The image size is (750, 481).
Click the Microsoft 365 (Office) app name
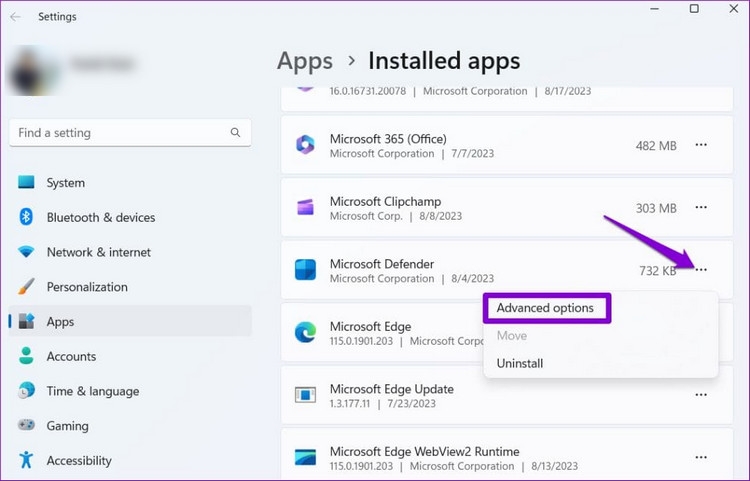pyautogui.click(x=388, y=139)
